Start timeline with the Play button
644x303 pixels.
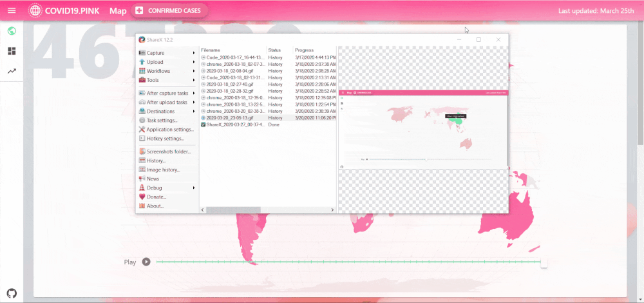[x=146, y=262]
